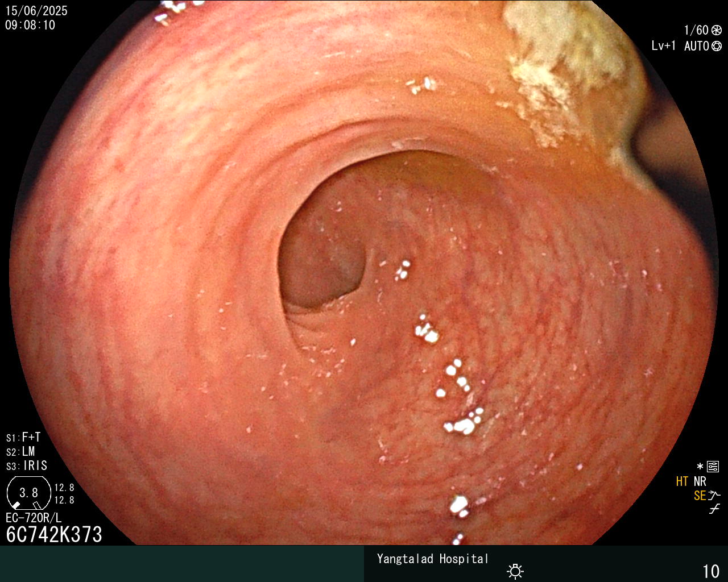728x582 pixels.
Task: Select the S1:F+T switch assignment
Action: 23,437
